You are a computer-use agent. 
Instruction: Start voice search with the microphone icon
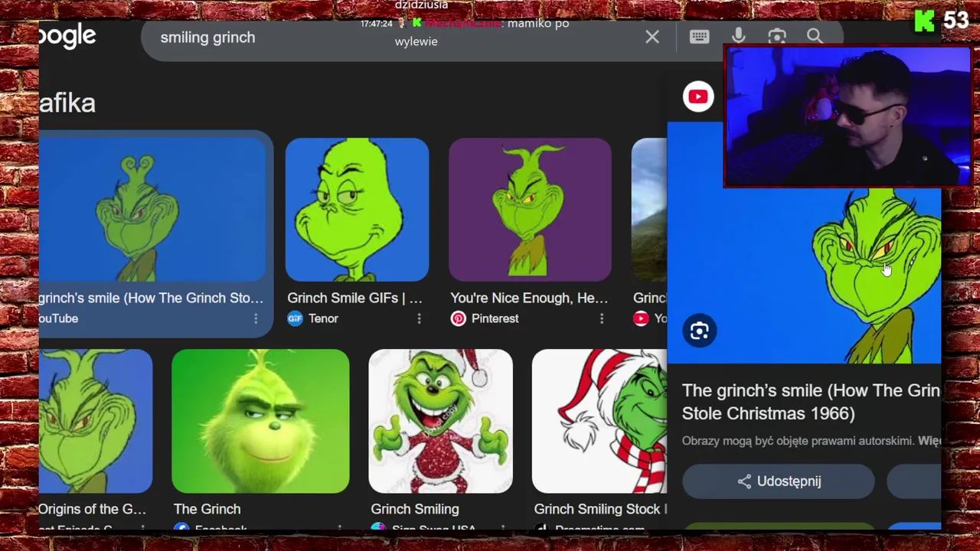point(738,36)
